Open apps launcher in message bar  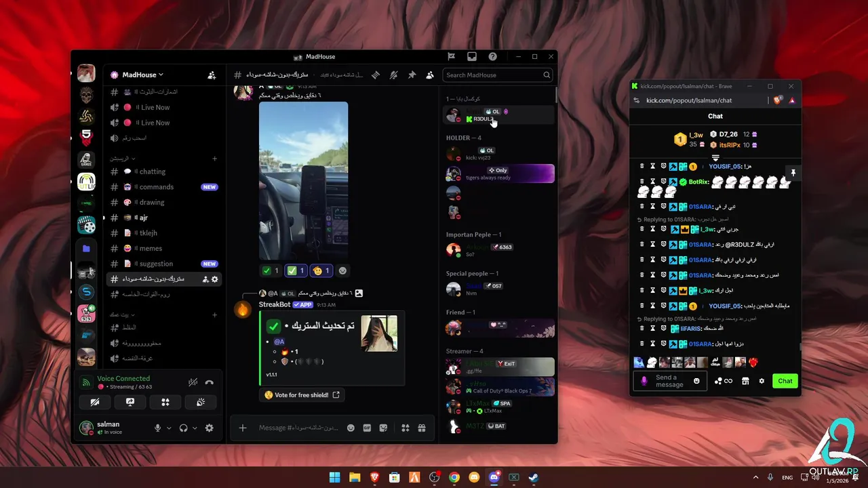(x=406, y=428)
